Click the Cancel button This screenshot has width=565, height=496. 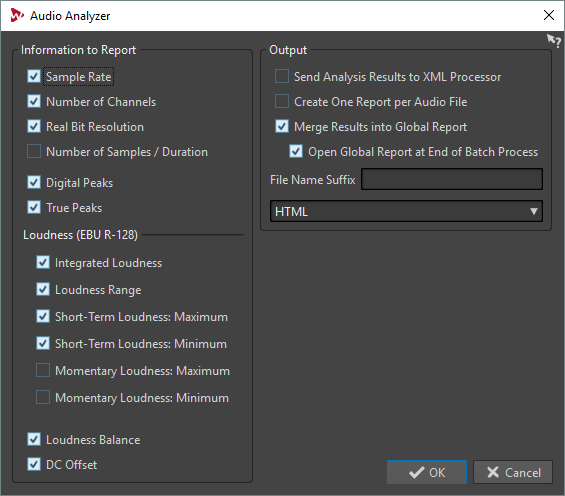pos(513,472)
